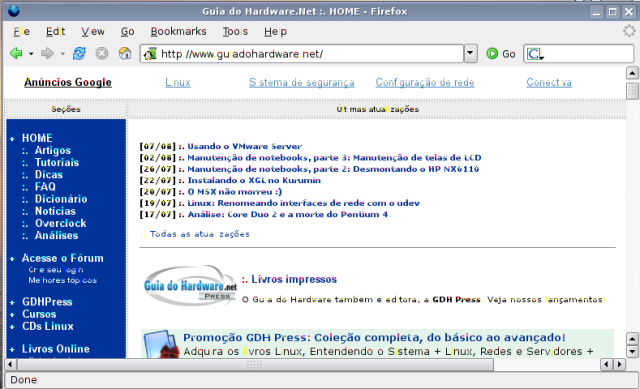Open GDHPress in the sidebar
The width and height of the screenshot is (640, 389).
[47, 302]
